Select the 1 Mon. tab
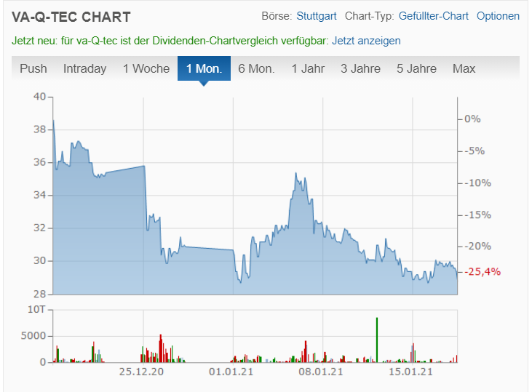Screen dimensions: 532x392 tap(204, 68)
